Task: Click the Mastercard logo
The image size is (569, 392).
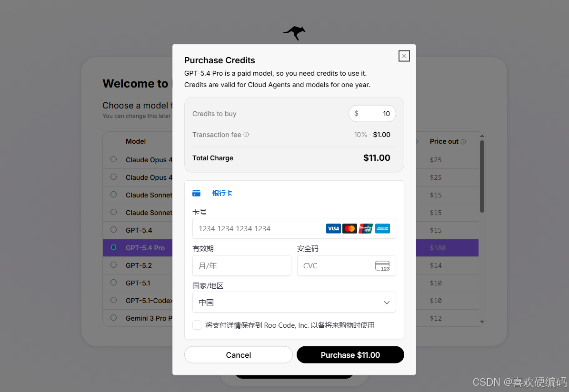Action: (x=349, y=228)
